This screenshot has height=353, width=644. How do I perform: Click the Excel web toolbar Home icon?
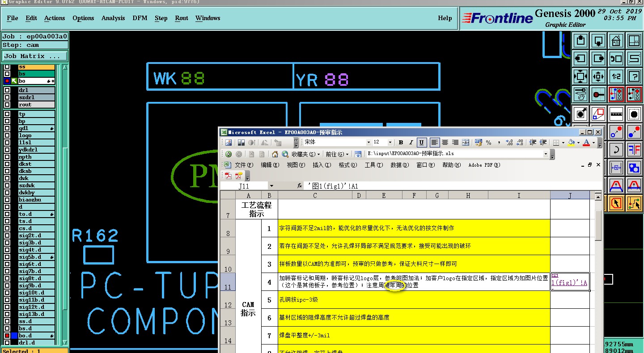click(x=275, y=154)
